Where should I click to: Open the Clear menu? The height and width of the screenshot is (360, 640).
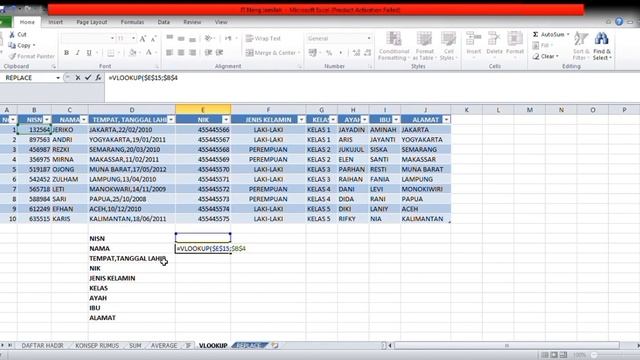click(x=546, y=56)
